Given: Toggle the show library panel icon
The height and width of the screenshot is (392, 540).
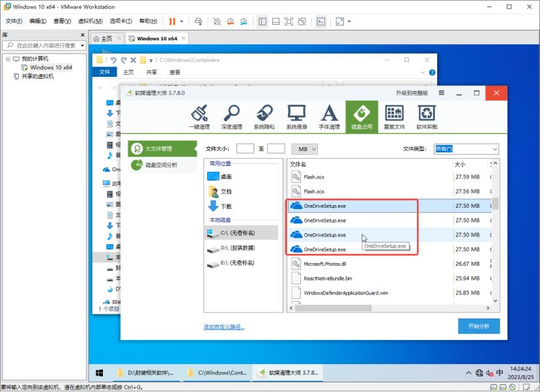Looking at the screenshot, I should pos(263,21).
